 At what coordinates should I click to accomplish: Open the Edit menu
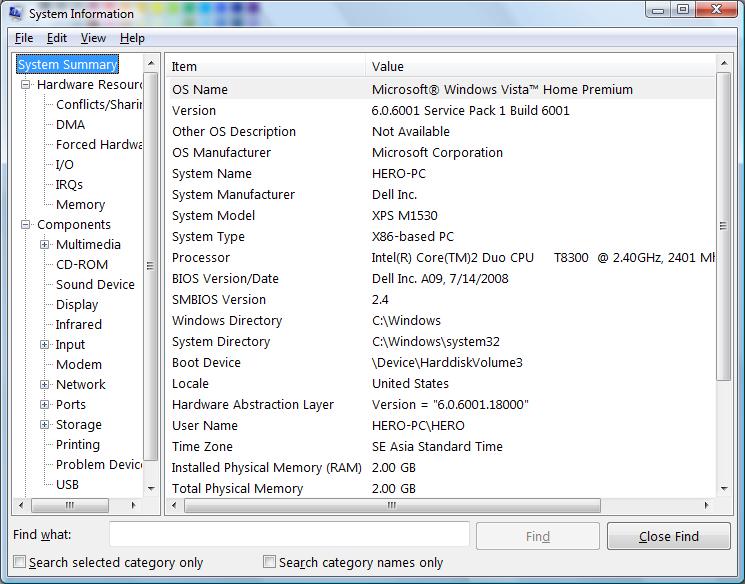(x=57, y=38)
